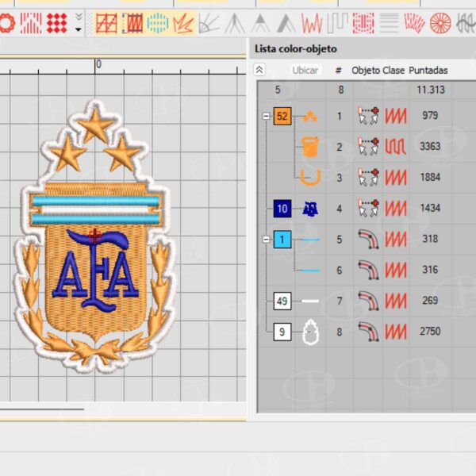
Task: Click the total stitch count 11.313
Action: [431, 90]
